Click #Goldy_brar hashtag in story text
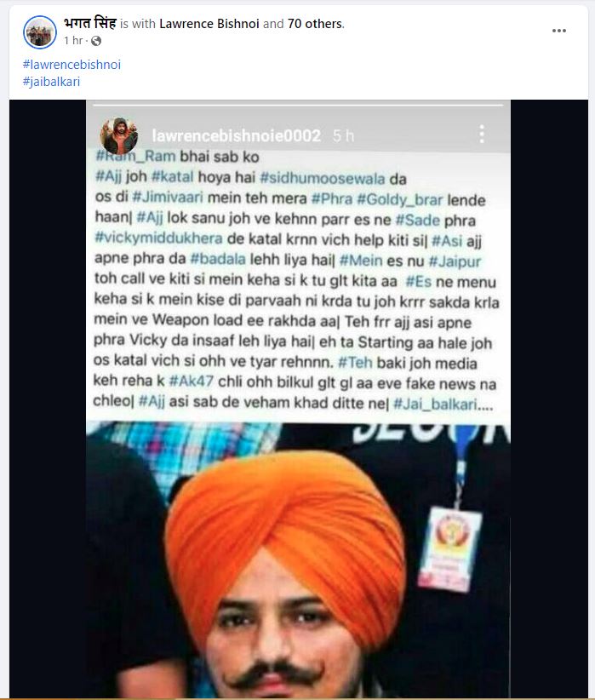The width and height of the screenshot is (595, 700). [400, 199]
